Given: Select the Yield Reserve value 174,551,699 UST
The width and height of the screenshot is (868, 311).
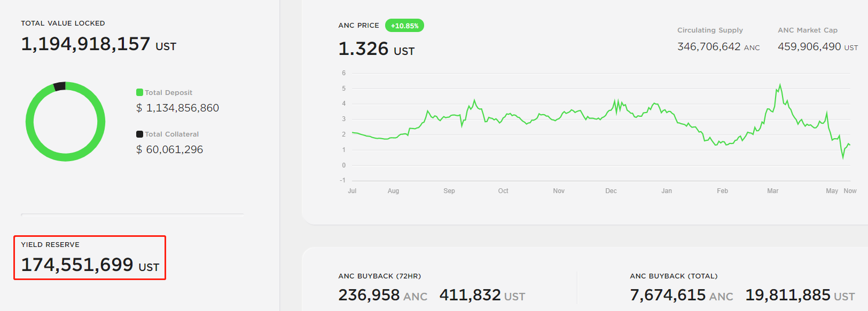Looking at the screenshot, I should point(90,265).
